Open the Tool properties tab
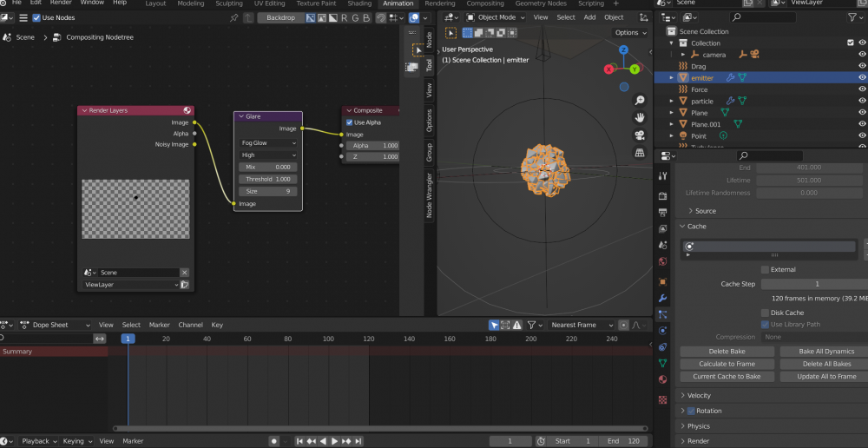This screenshot has height=448, width=868. coord(662,176)
